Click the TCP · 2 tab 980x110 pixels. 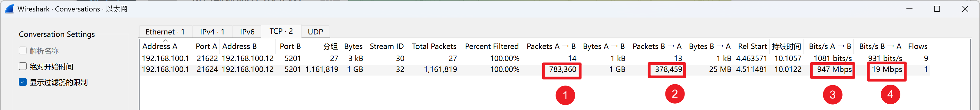coord(281,31)
